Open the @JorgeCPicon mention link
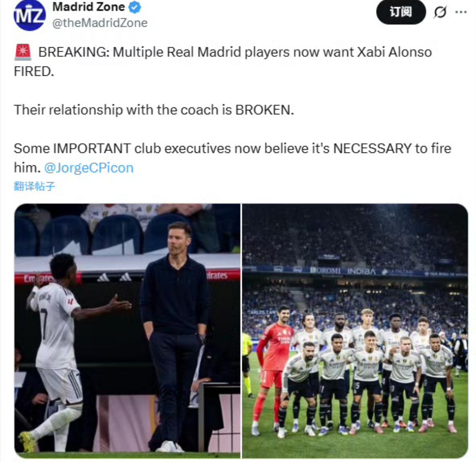The height and width of the screenshot is (462, 476). [89, 168]
